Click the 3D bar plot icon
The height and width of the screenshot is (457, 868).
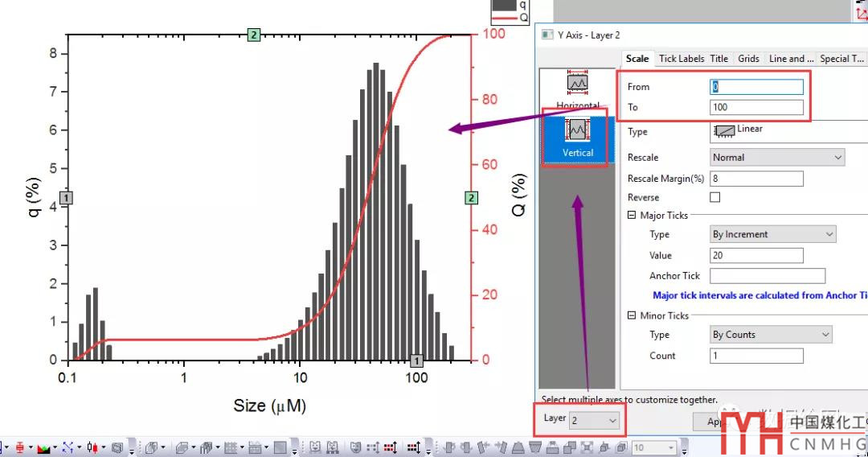click(x=151, y=447)
